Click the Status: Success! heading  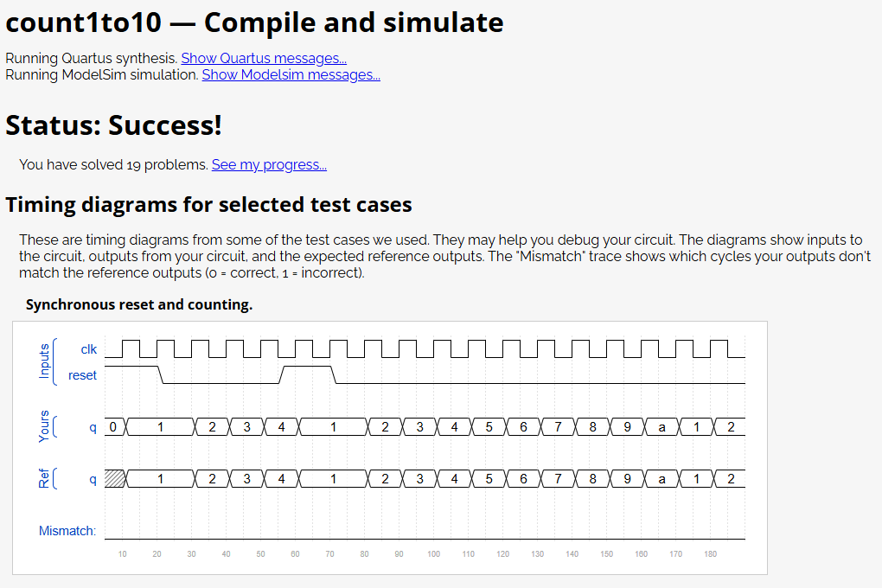pos(113,125)
